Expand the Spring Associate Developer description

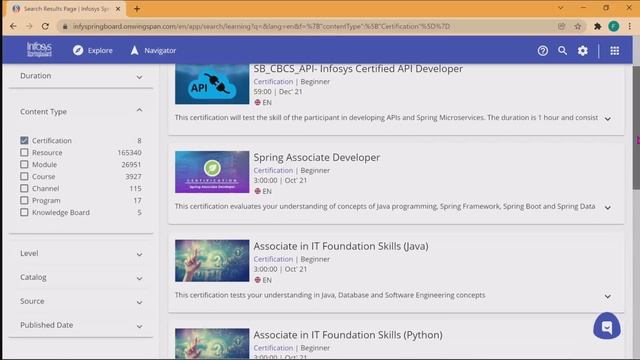[608, 208]
